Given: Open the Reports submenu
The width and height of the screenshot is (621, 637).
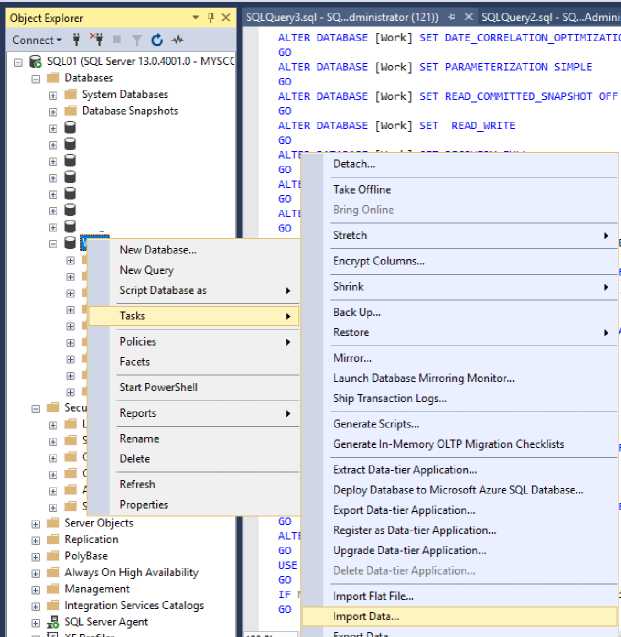Looking at the screenshot, I should tap(194, 413).
